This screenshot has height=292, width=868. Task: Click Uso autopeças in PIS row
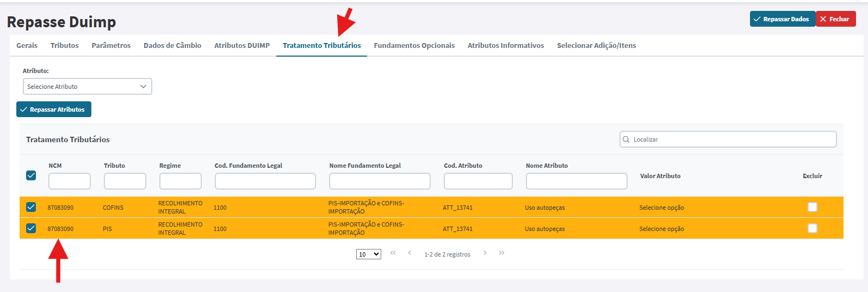(x=545, y=229)
